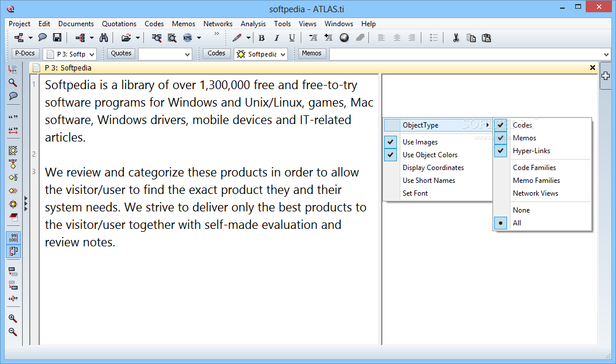The image size is (616, 364).
Task: Increase font size with plus A icon
Action: pos(329,38)
